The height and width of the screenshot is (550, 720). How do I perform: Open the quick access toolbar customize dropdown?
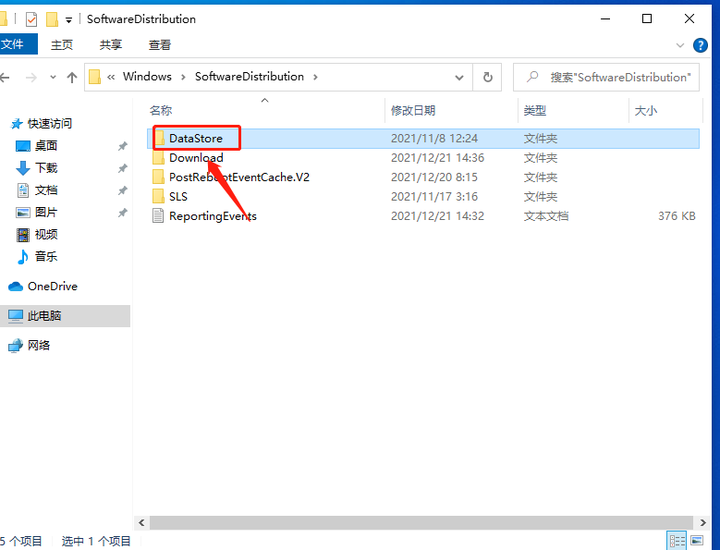pyautogui.click(x=68, y=20)
